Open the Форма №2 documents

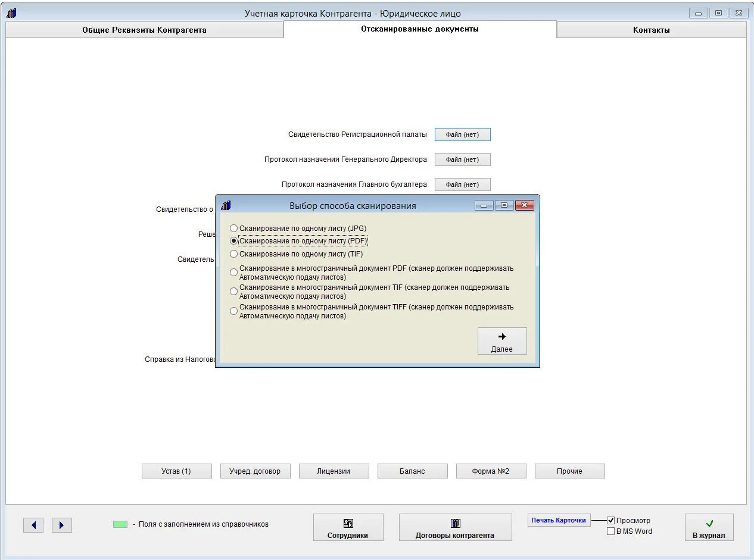pos(491,471)
